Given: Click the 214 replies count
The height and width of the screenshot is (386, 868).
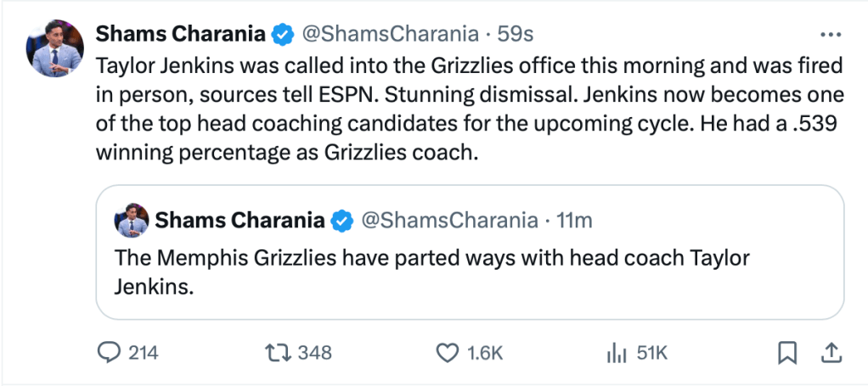Looking at the screenshot, I should point(144,353).
